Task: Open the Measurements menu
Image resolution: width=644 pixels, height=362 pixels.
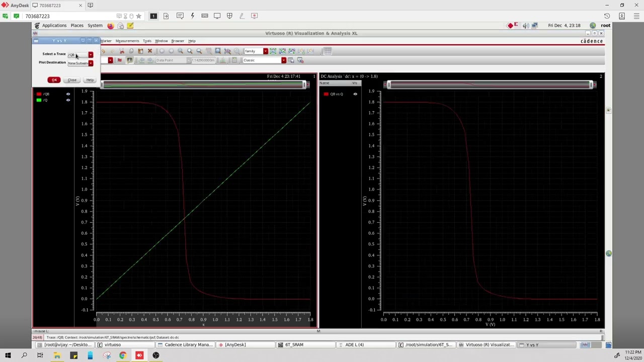Action: pos(127,41)
